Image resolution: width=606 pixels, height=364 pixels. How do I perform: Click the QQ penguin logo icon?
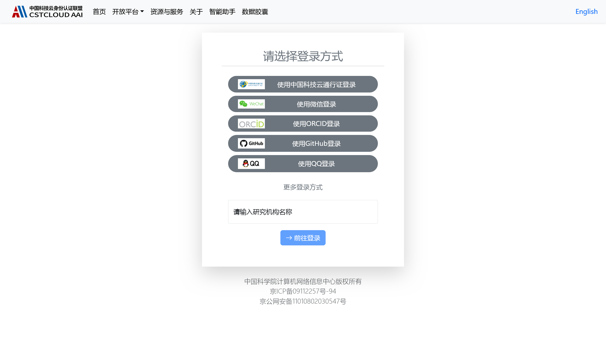pyautogui.click(x=251, y=164)
